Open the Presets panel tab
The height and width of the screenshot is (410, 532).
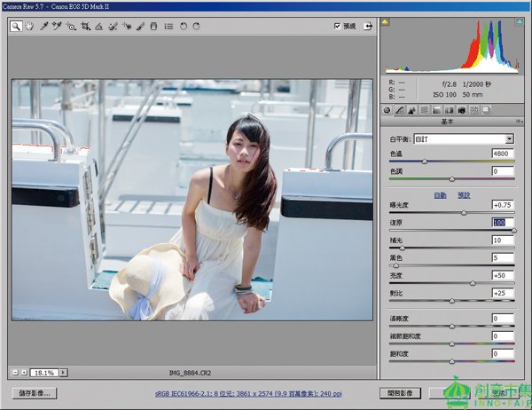pos(474,110)
